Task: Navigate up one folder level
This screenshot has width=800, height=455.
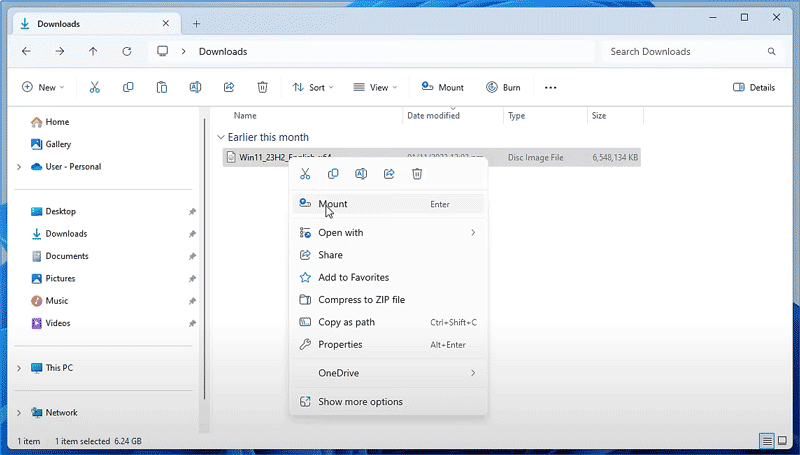Action: coord(93,51)
